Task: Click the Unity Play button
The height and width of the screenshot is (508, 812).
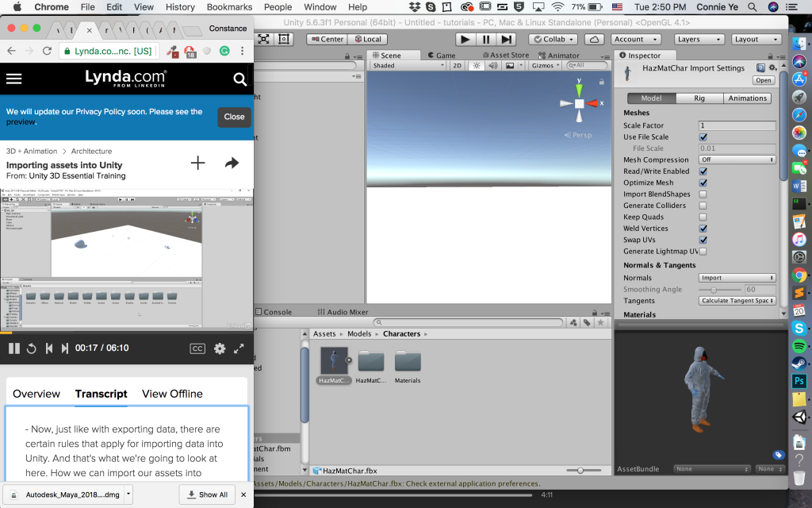Action: click(x=465, y=40)
